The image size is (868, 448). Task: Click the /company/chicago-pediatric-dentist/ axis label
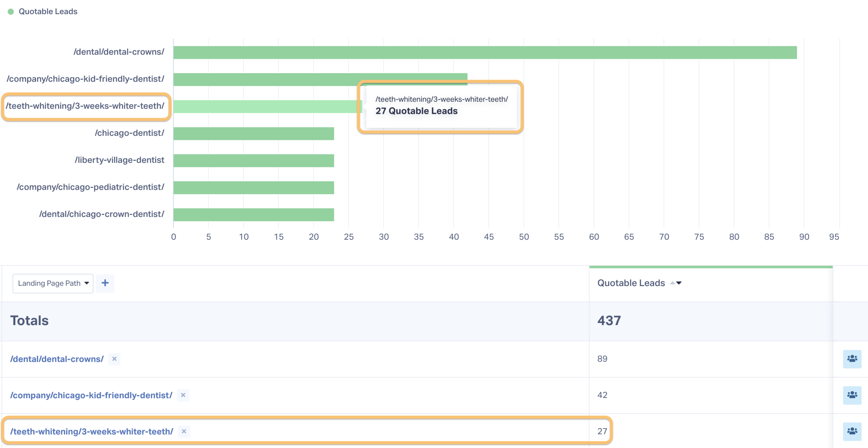[91, 187]
